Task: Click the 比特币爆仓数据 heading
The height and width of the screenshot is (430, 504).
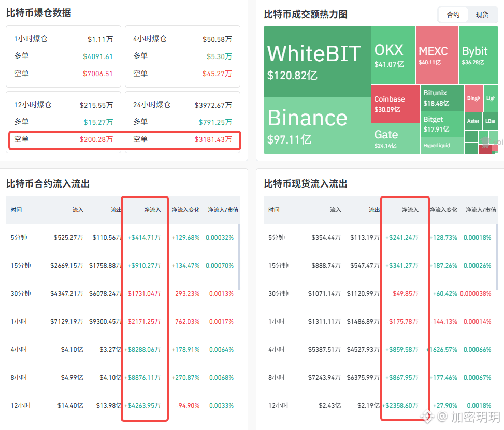Action: (39, 13)
